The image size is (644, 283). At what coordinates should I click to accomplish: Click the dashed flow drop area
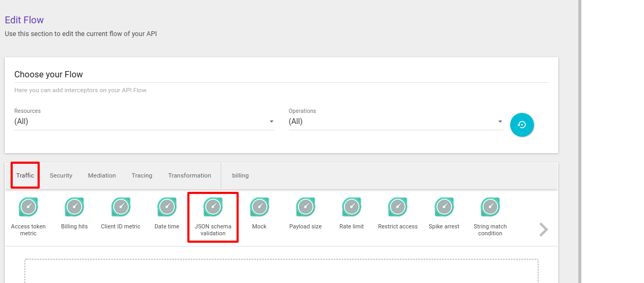[x=281, y=271]
